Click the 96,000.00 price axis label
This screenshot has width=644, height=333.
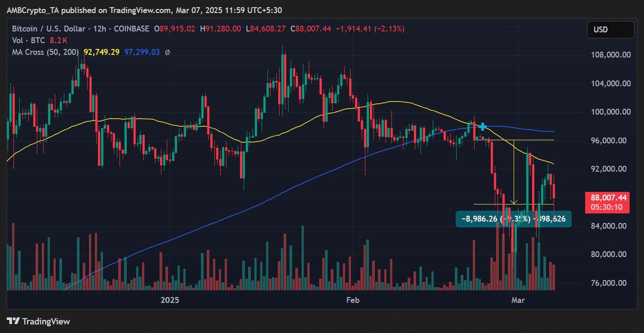click(608, 141)
